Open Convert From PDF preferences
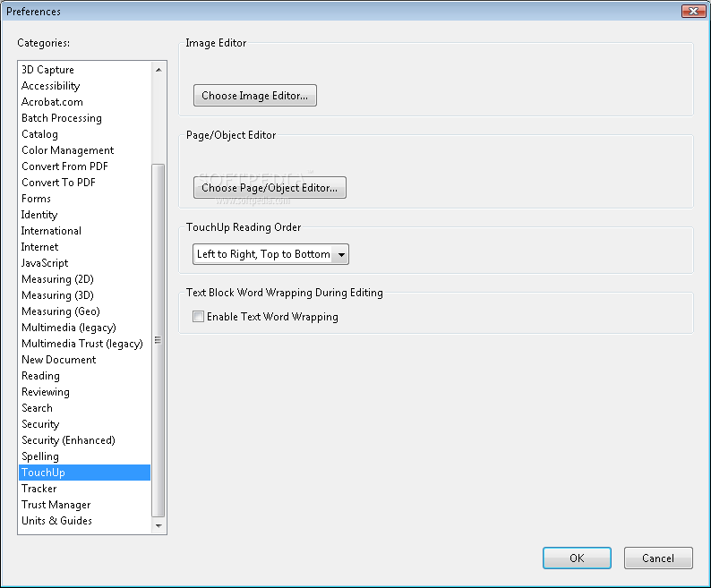711x588 pixels. point(84,166)
